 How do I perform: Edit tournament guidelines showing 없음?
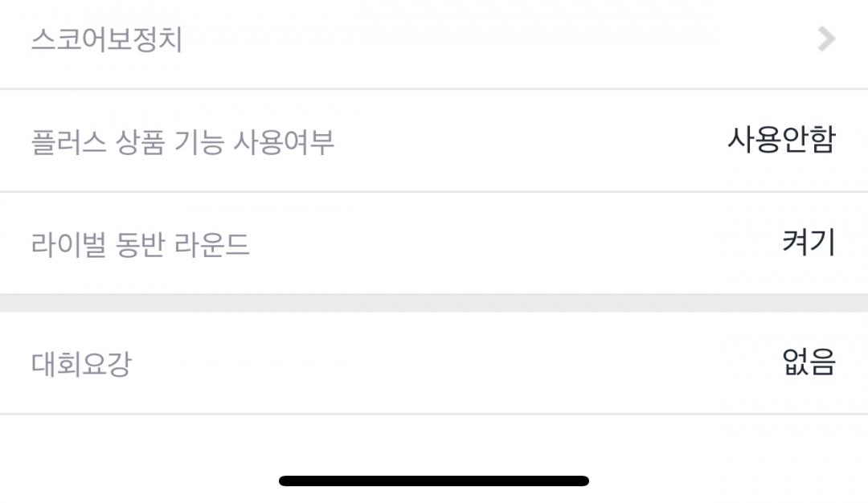[809, 362]
